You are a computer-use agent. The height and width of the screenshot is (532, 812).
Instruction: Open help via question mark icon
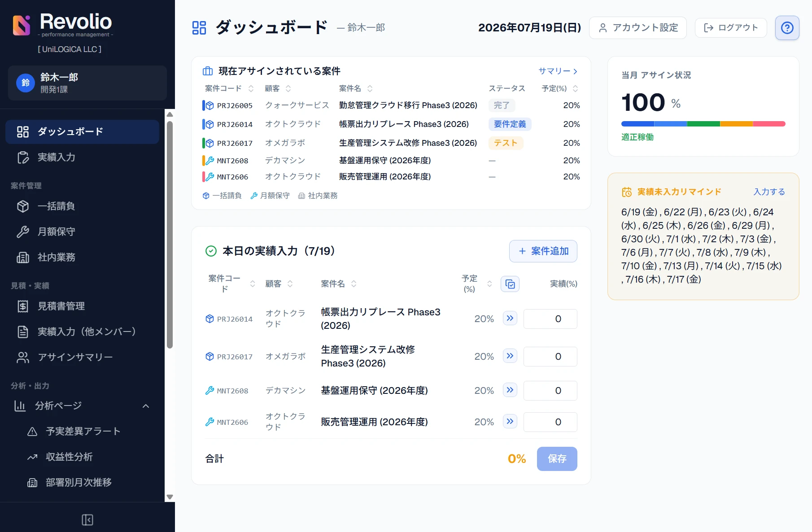coord(787,28)
